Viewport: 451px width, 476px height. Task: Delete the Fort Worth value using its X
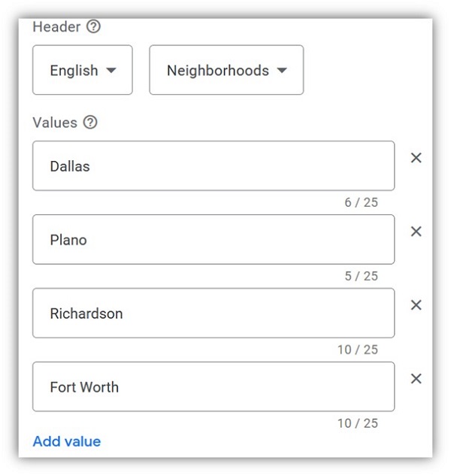pos(416,379)
